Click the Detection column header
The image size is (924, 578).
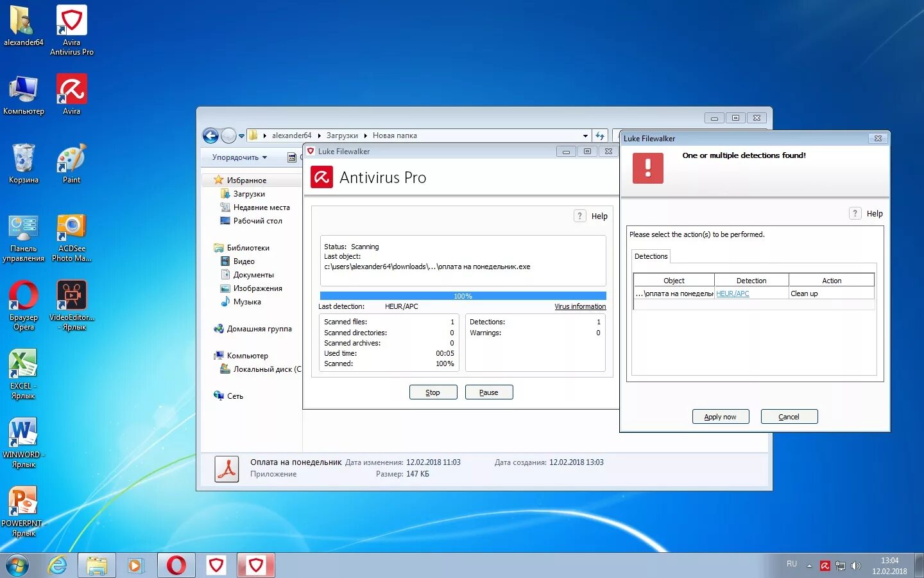pyautogui.click(x=751, y=281)
